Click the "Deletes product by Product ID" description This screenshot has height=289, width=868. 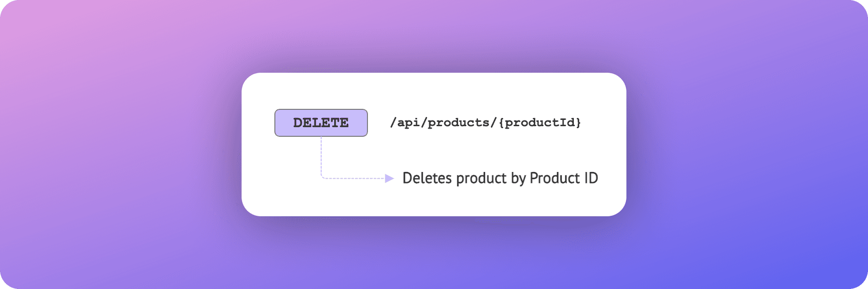[500, 178]
